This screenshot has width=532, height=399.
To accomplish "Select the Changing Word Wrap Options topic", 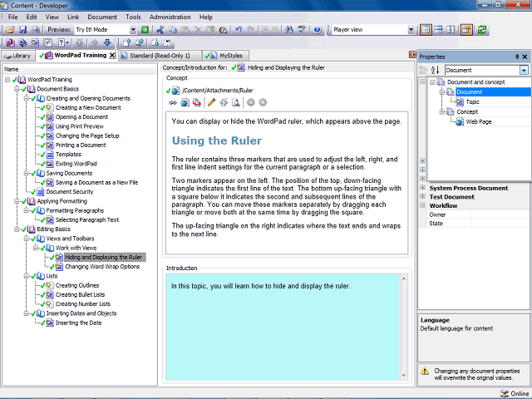I will click(x=102, y=267).
